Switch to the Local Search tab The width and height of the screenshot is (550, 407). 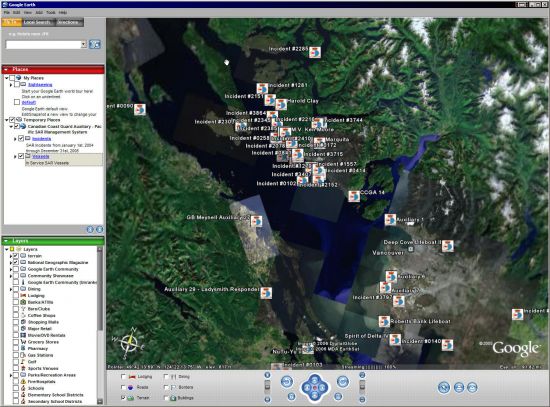coord(38,22)
